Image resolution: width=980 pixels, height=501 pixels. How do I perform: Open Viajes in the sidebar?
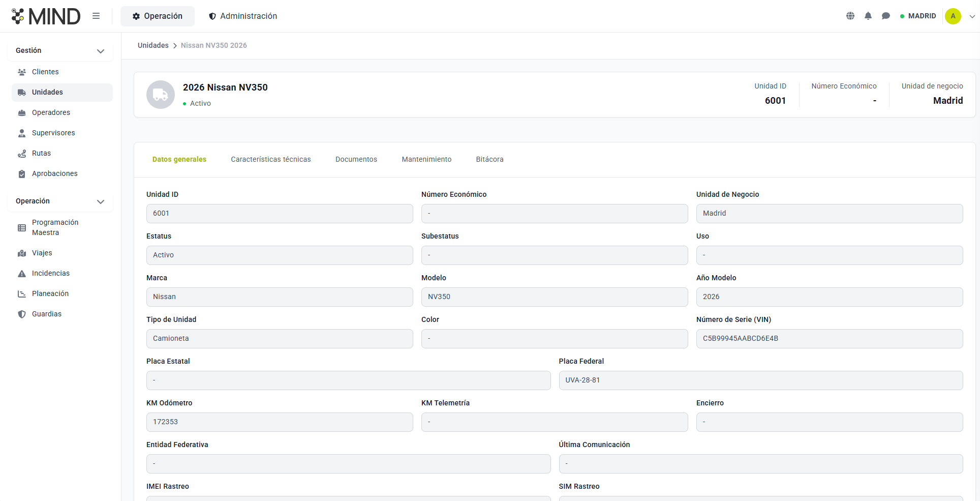point(62,253)
